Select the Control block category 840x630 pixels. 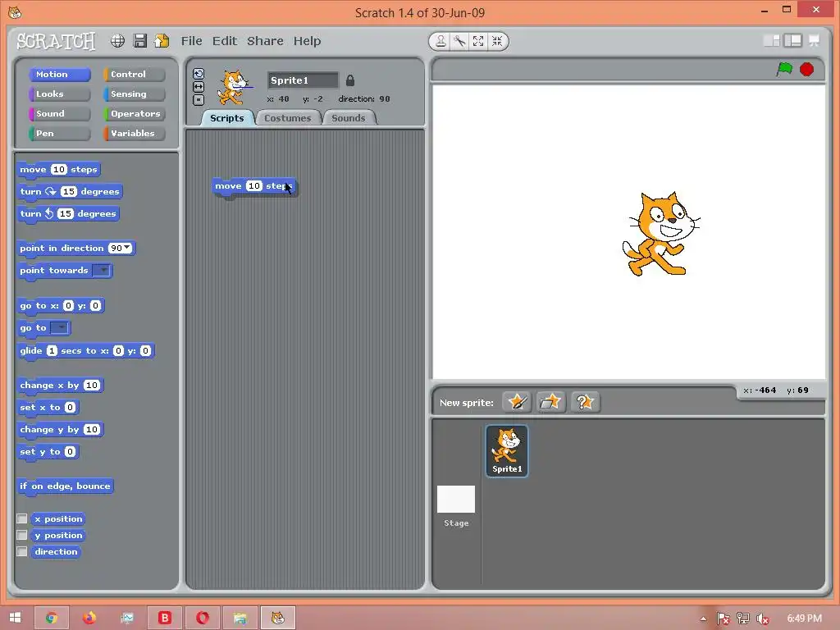(134, 75)
